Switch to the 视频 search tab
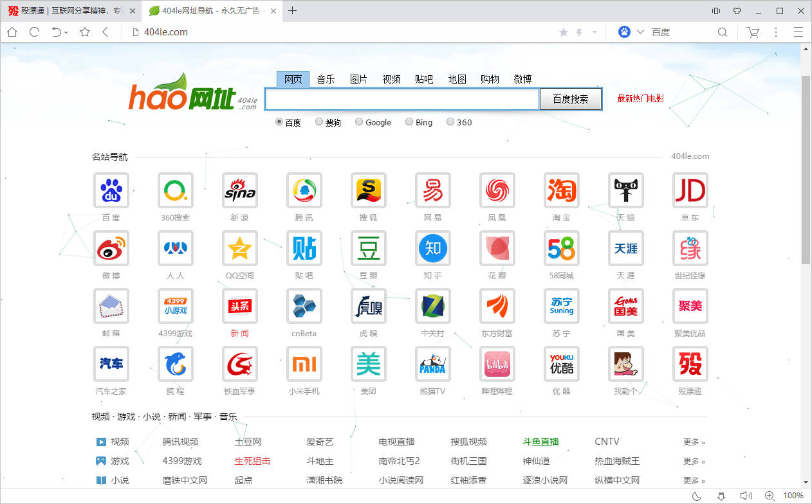The height and width of the screenshot is (504, 812). pos(391,79)
